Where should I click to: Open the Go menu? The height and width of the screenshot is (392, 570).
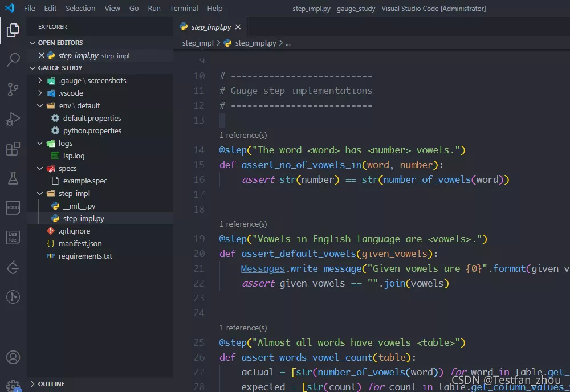(x=134, y=8)
